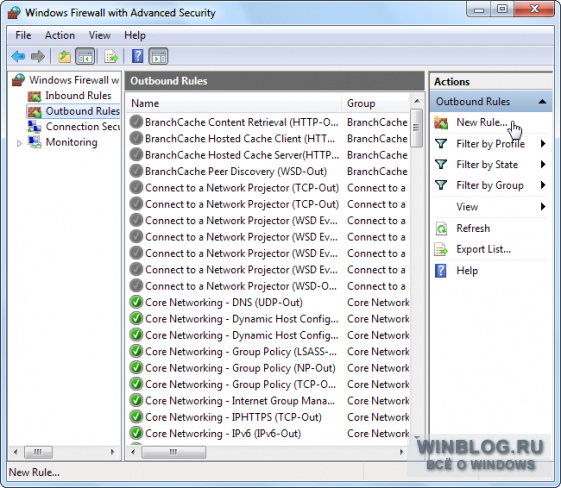Click the Up one level folder icon

[x=64, y=56]
